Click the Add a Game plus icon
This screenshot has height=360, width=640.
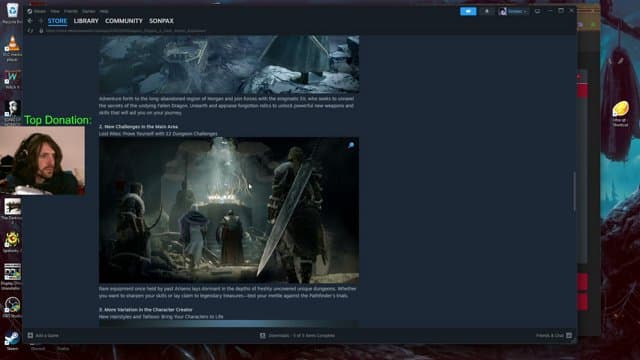[x=30, y=336]
